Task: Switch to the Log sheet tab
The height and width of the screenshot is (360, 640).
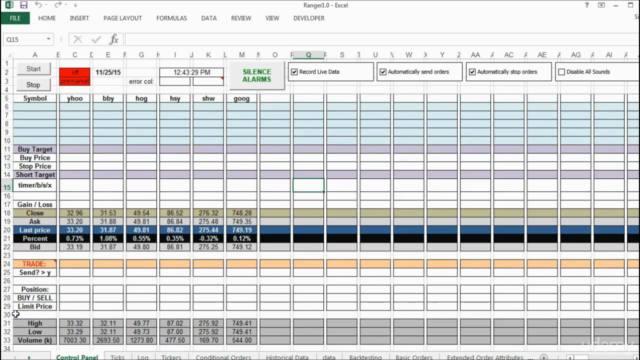Action: pyautogui.click(x=143, y=357)
